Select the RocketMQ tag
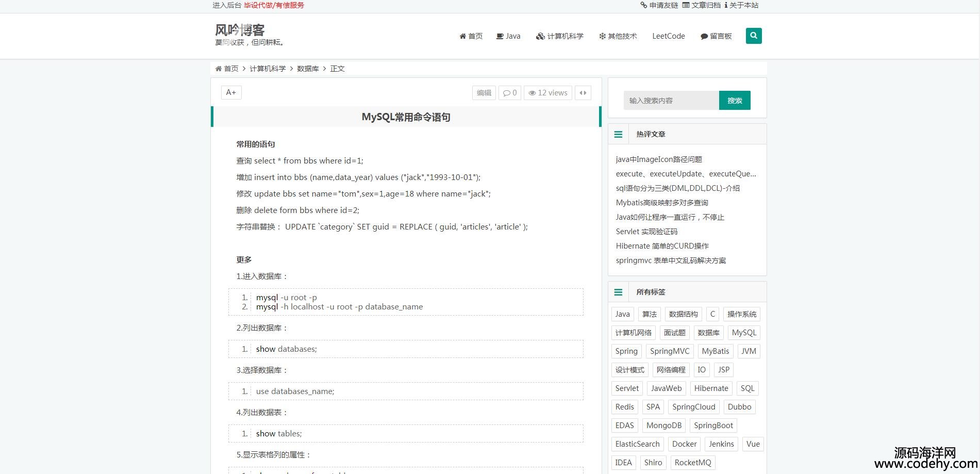The height and width of the screenshot is (474, 980). point(693,463)
